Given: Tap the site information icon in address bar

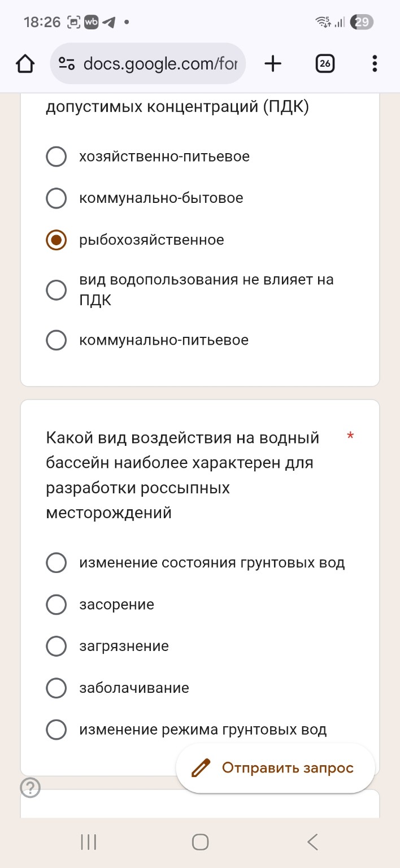Looking at the screenshot, I should (x=66, y=63).
